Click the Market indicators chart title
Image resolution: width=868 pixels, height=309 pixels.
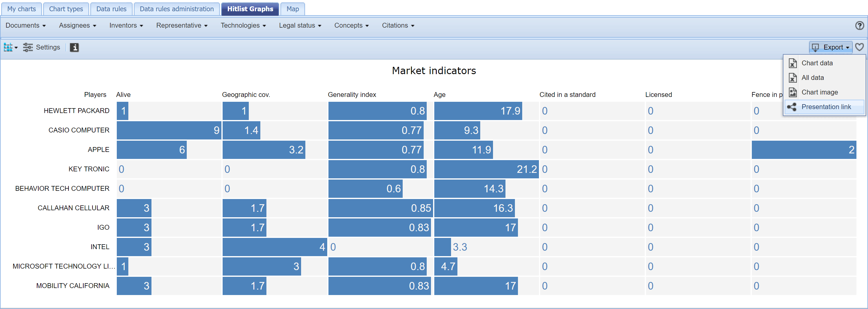click(x=434, y=71)
